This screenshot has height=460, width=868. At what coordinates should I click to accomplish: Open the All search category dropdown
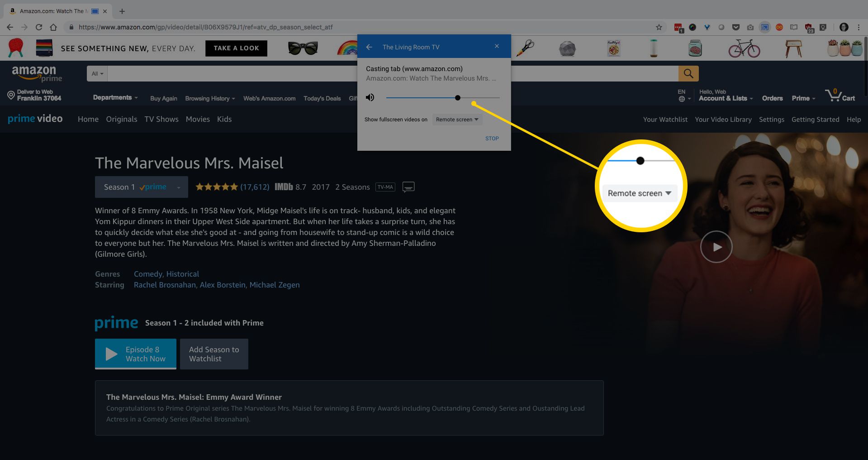point(97,73)
